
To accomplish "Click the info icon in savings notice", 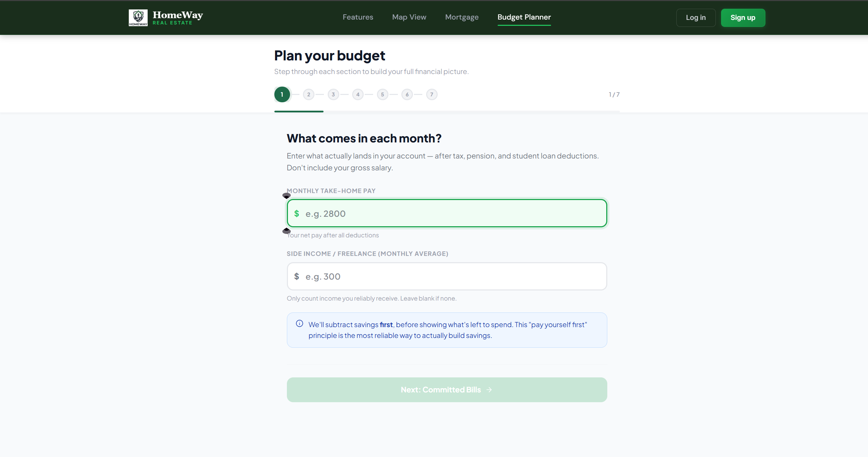I will coord(299,324).
